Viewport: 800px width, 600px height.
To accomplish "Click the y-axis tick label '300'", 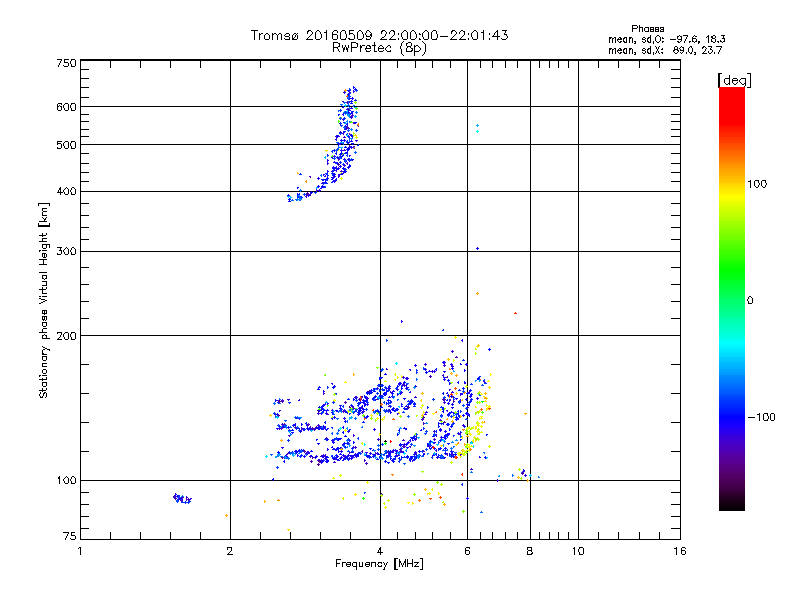I will [66, 252].
